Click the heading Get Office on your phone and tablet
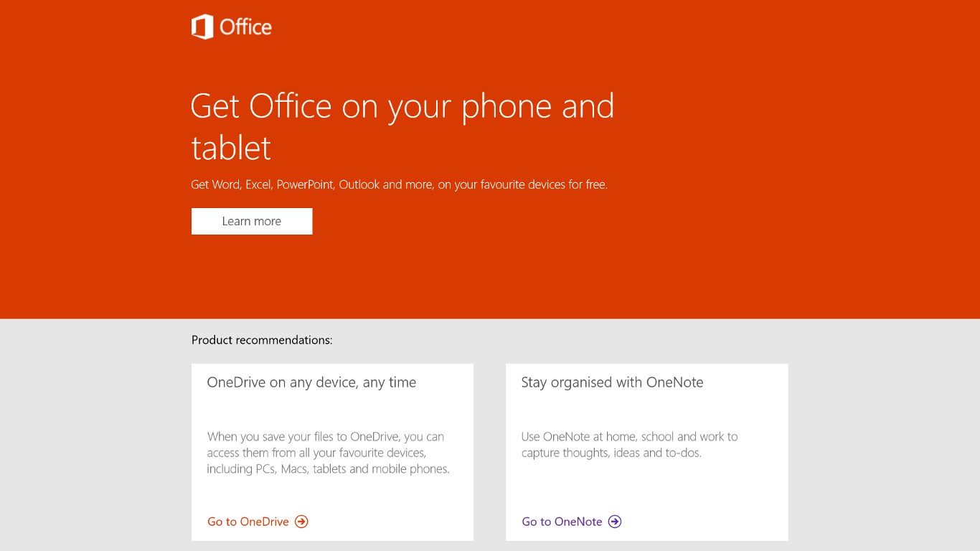 [x=402, y=127]
